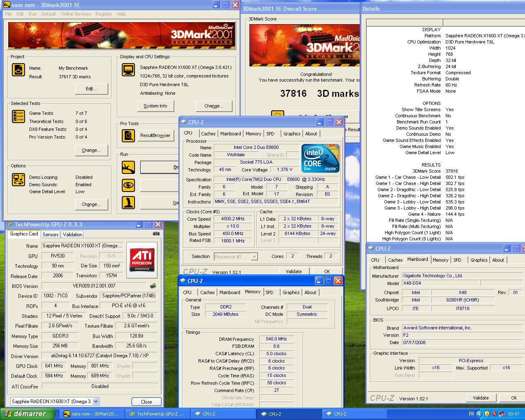Click the Intel Core 2 Duo logo in CPU-Z
This screenshot has width=525, height=420.
[x=320, y=158]
